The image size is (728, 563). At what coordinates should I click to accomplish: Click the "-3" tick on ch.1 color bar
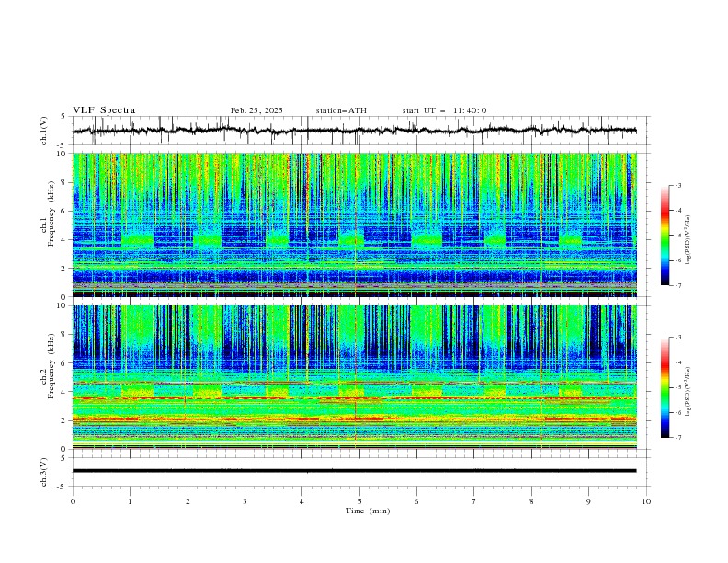click(677, 185)
